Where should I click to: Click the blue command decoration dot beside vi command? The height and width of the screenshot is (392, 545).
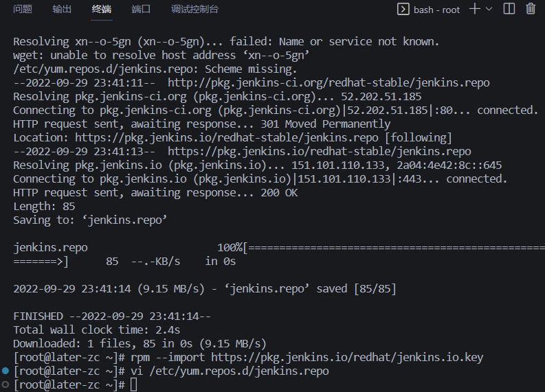(5, 371)
